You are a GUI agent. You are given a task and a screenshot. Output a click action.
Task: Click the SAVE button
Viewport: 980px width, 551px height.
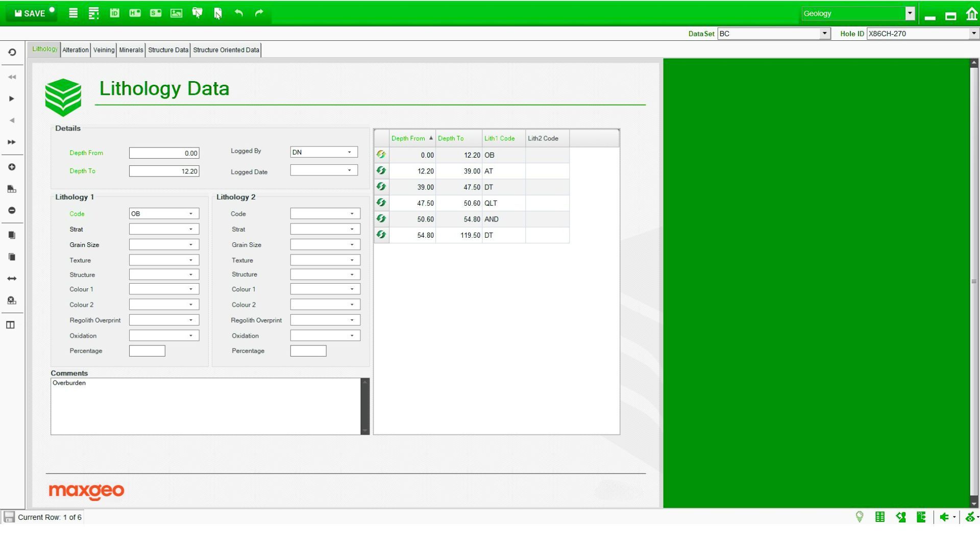click(31, 13)
